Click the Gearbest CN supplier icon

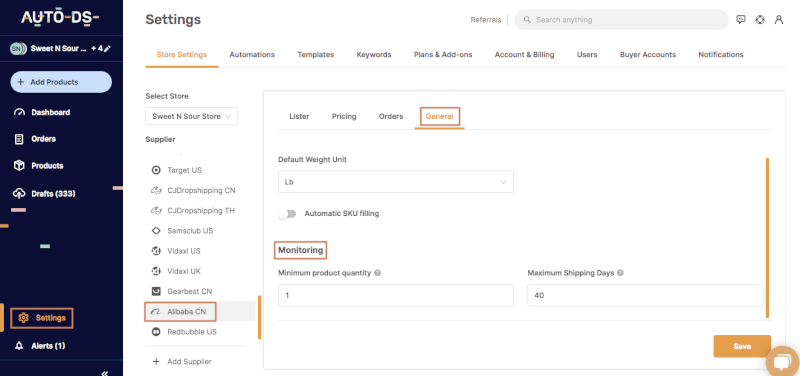[157, 291]
